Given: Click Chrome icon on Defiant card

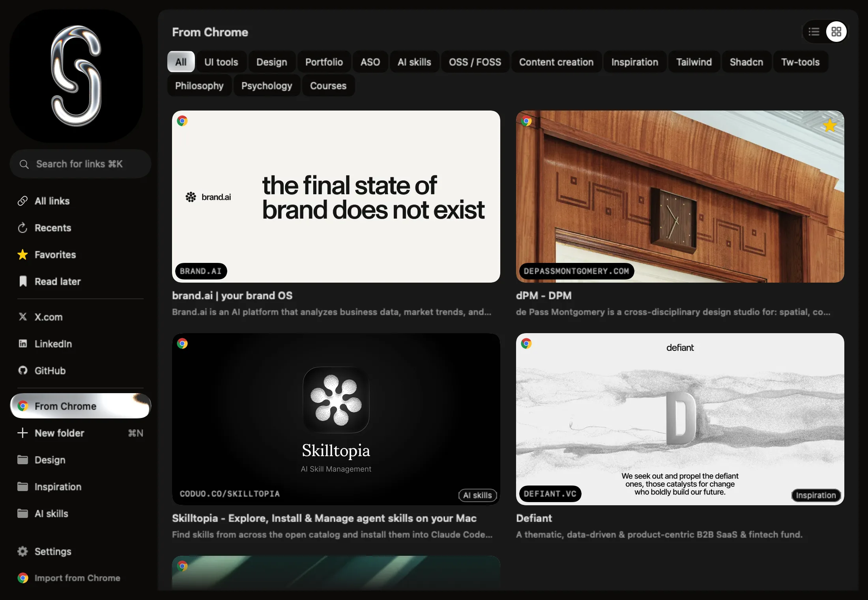Looking at the screenshot, I should point(526,343).
